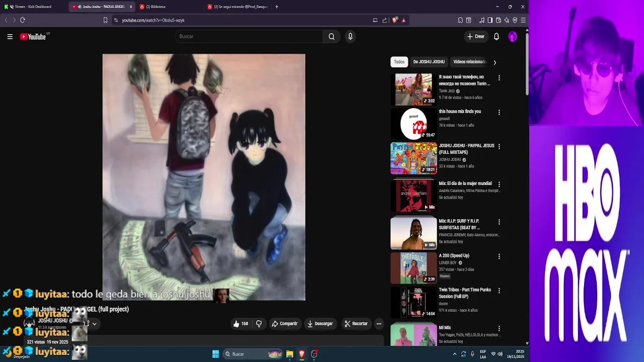
Task: Open options for Twin Tribes video
Action: 499,291
